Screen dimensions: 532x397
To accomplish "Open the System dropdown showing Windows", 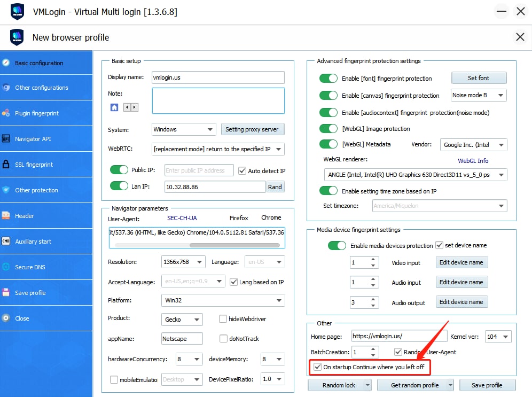I will tap(183, 129).
